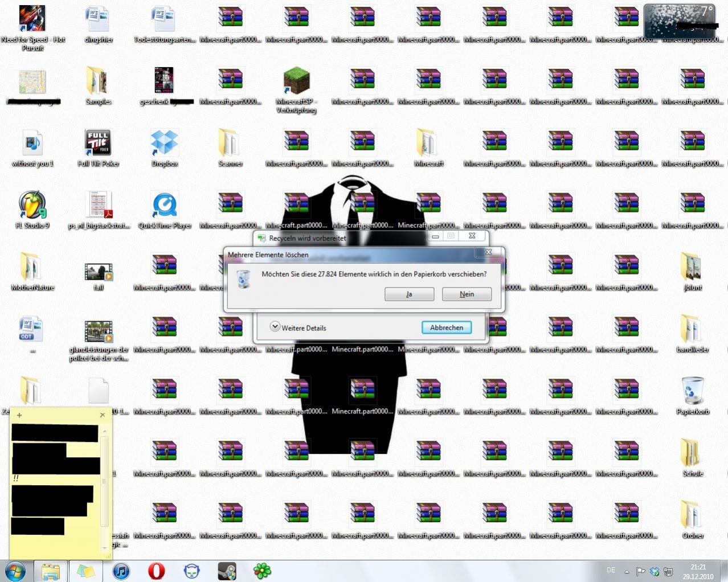Open the Windows Start menu
Image resolution: width=728 pixels, height=582 pixels.
click(x=15, y=571)
